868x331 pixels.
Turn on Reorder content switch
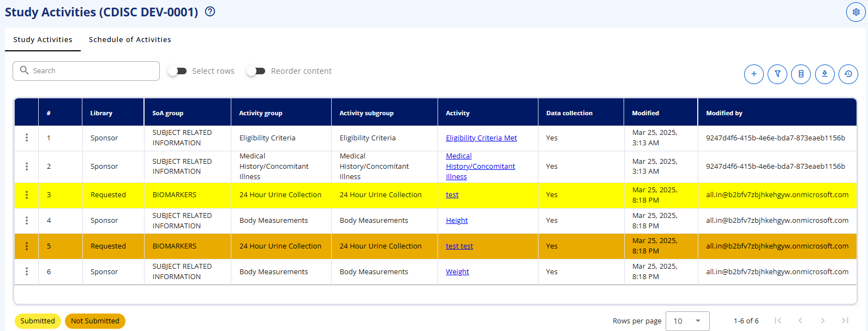pos(256,71)
